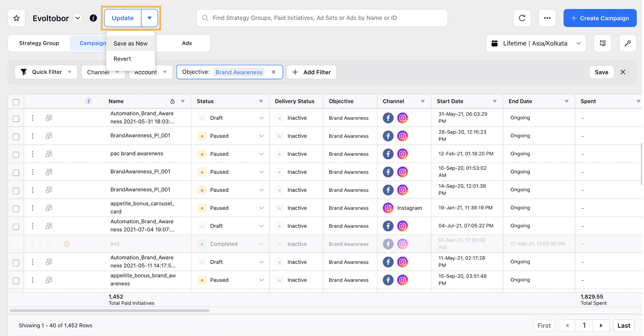644x336 pixels.
Task: Click the layout/columns adjust icon top right
Action: pyautogui.click(x=604, y=43)
